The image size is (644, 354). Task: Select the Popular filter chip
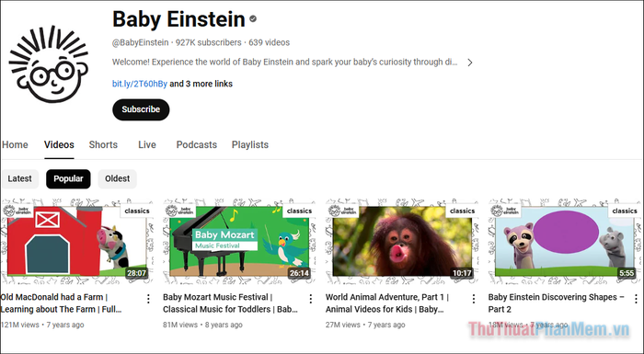tap(68, 179)
